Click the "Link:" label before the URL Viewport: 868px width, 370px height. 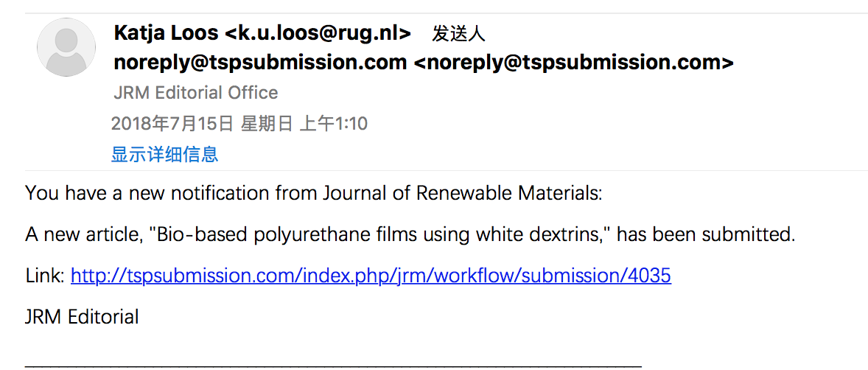point(46,275)
